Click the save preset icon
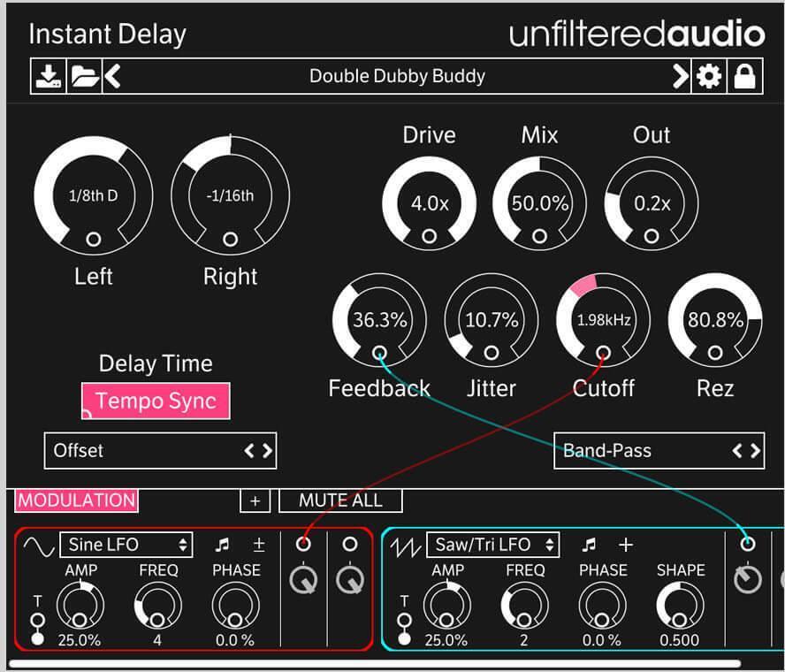Image resolution: width=785 pixels, height=672 pixels. pos(47,76)
